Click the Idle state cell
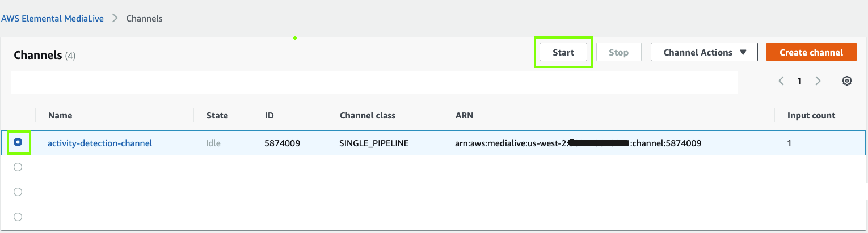868x233 pixels. click(213, 143)
